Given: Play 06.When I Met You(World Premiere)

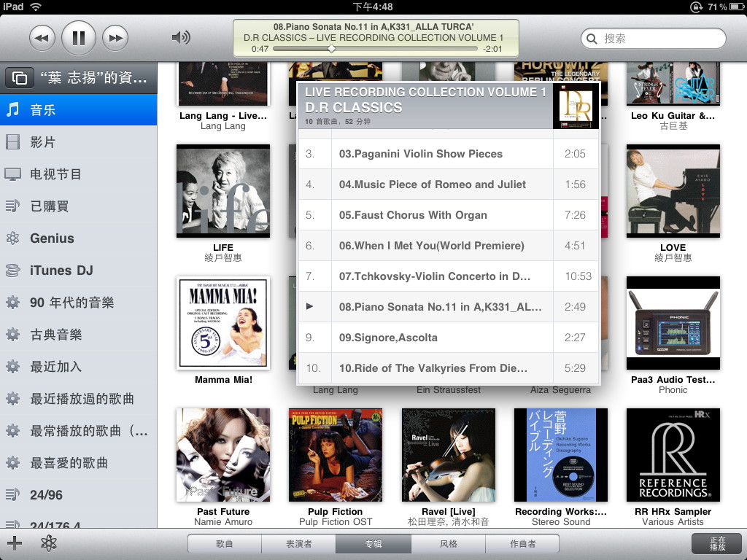Looking at the screenshot, I should tap(449, 246).
